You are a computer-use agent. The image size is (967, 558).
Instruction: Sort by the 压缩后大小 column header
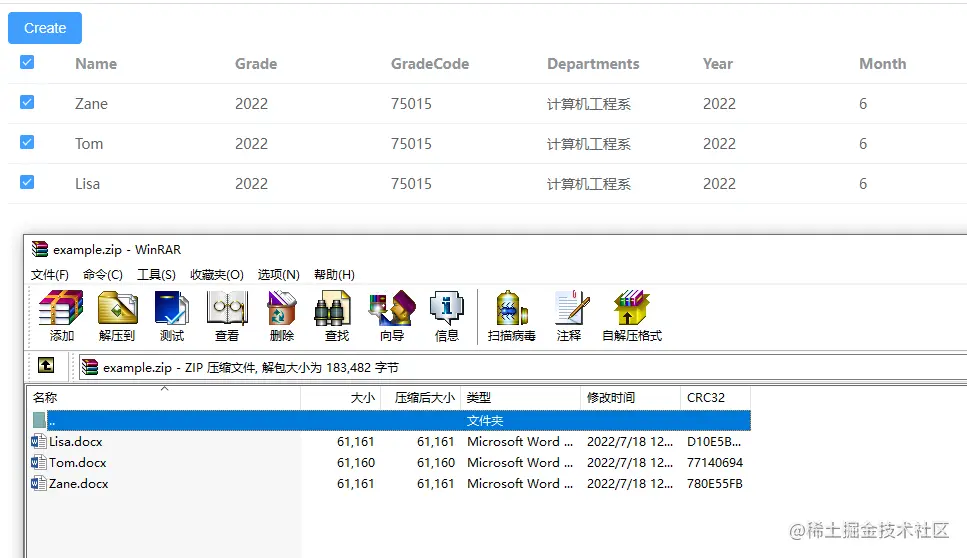(421, 398)
